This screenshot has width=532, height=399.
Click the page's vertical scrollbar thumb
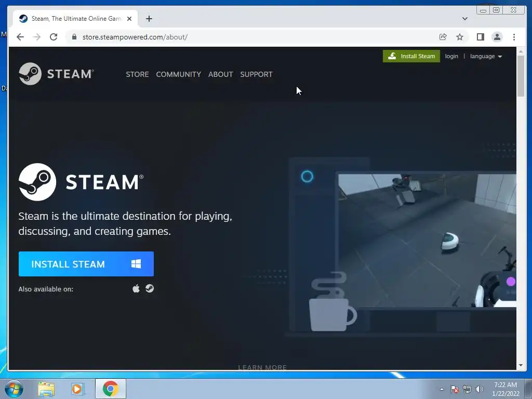[x=521, y=76]
